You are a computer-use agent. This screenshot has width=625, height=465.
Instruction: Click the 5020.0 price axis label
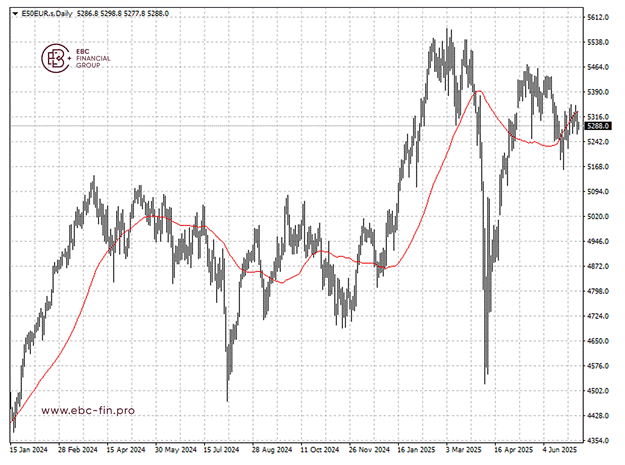click(598, 216)
